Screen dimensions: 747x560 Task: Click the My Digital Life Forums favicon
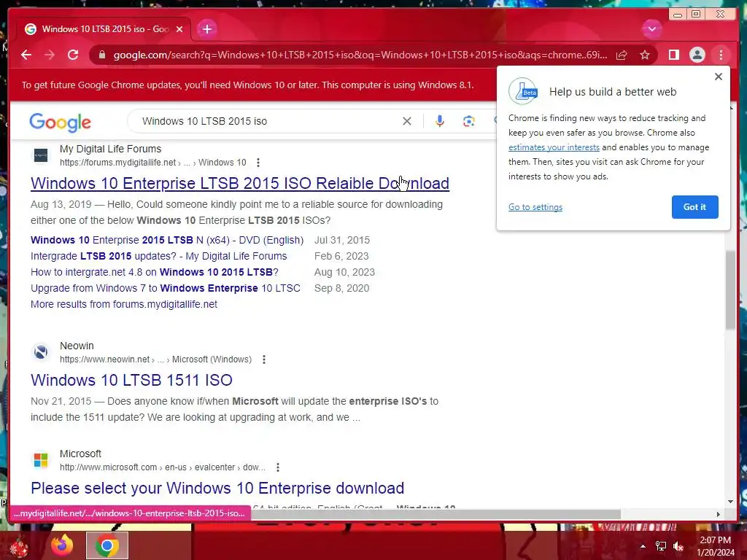pos(41,155)
